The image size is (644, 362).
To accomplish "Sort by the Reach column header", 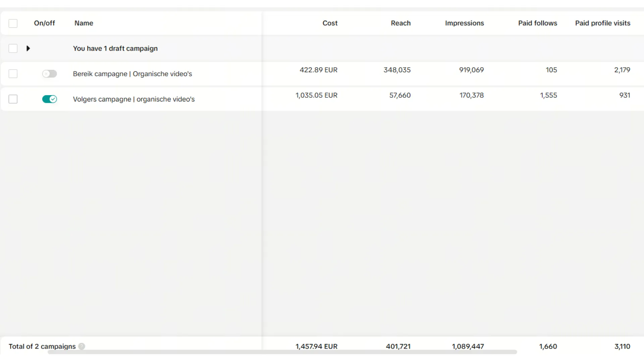I will [x=400, y=23].
